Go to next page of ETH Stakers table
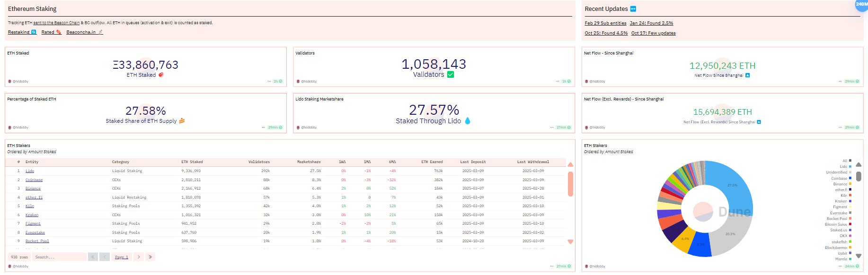The height and width of the screenshot is (275, 868). click(139, 257)
